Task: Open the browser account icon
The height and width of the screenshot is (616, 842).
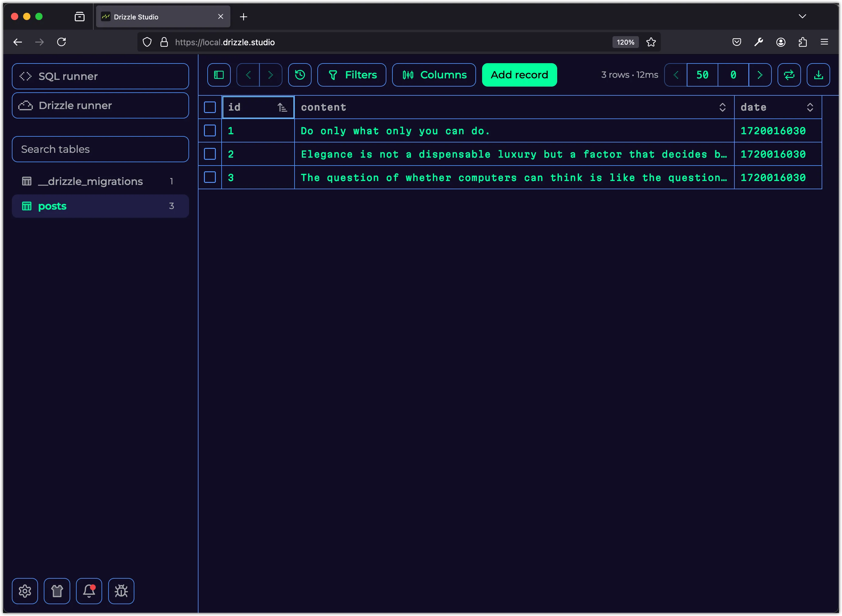Action: (x=781, y=42)
